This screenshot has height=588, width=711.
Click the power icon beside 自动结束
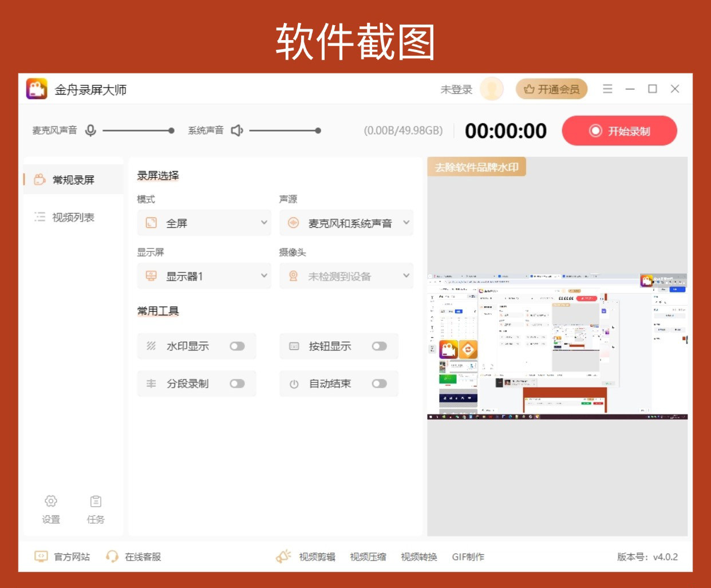coord(294,384)
